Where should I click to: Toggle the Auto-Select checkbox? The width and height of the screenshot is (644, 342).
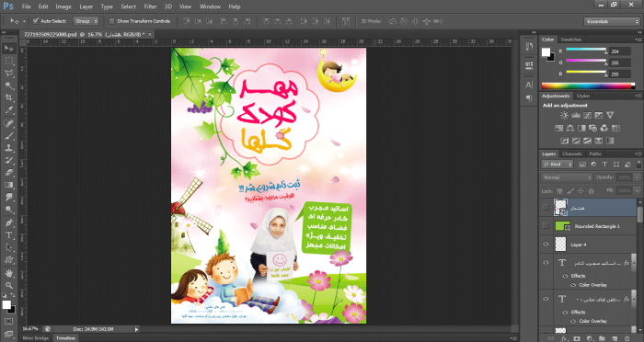point(36,20)
